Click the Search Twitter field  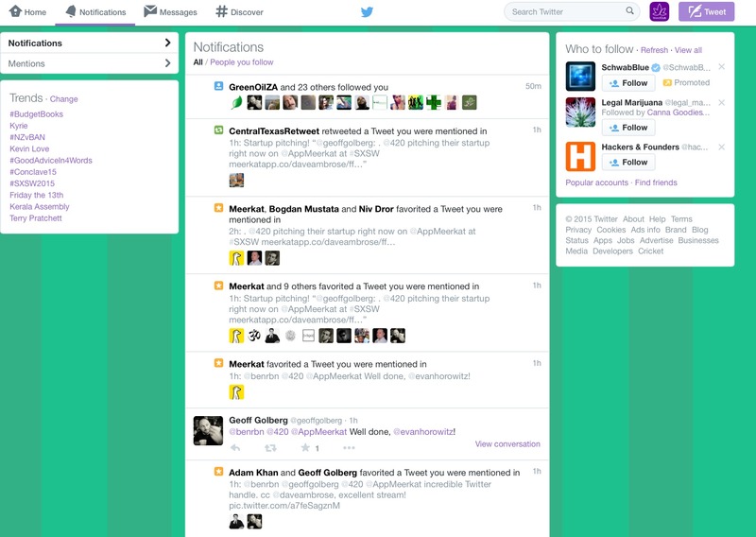tap(572, 11)
